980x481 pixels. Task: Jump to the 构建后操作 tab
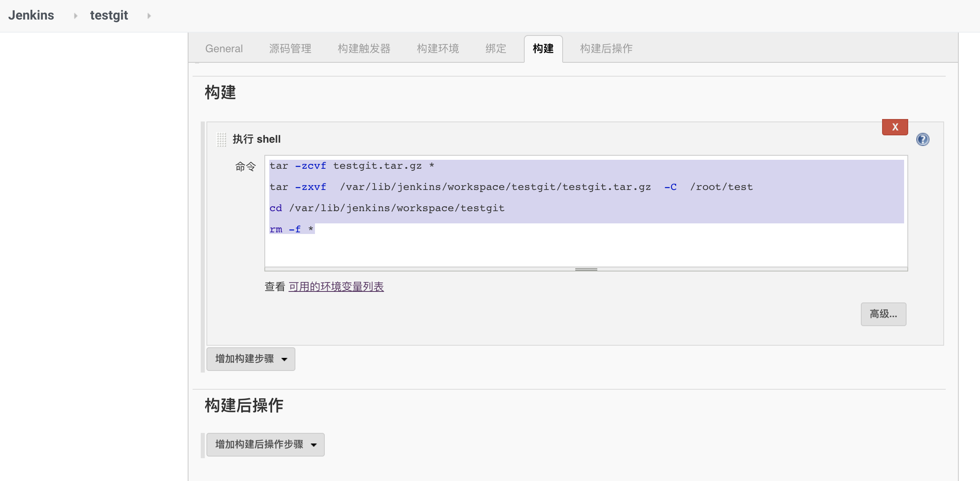tap(606, 49)
